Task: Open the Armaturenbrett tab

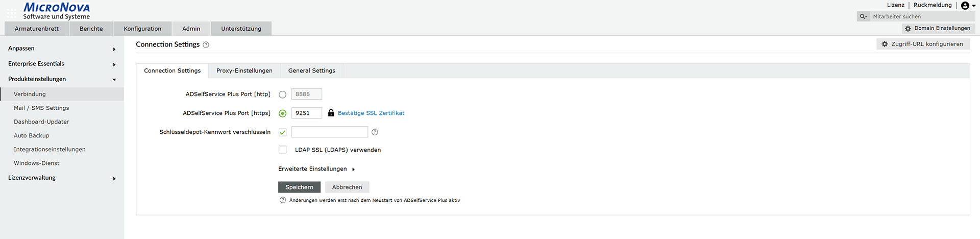Action: 37,29
